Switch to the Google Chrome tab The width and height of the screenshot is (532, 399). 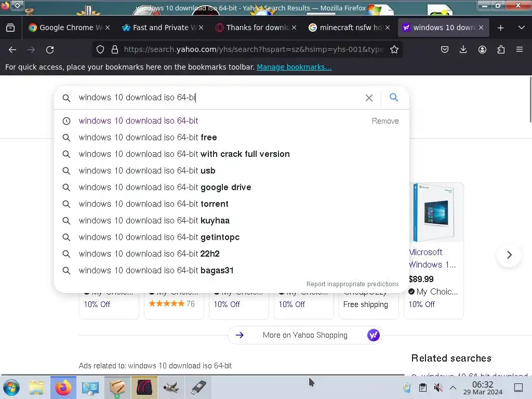66,28
